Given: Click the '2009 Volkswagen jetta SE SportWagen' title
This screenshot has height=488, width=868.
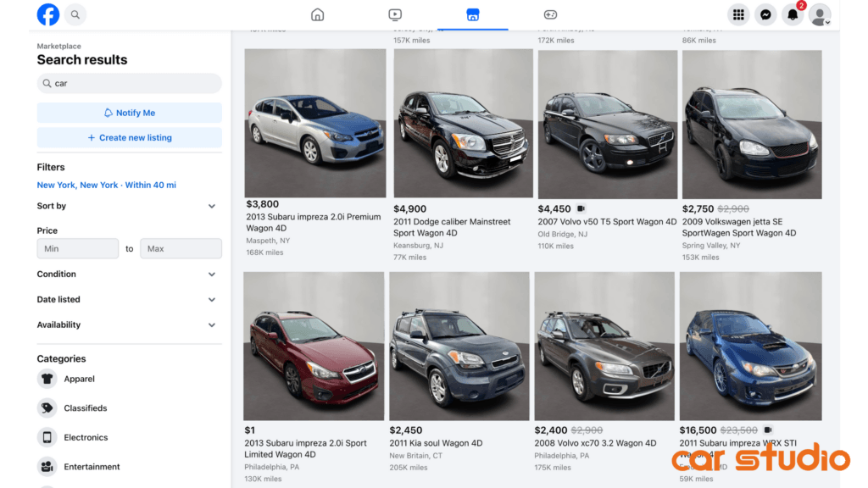Looking at the screenshot, I should (739, 227).
